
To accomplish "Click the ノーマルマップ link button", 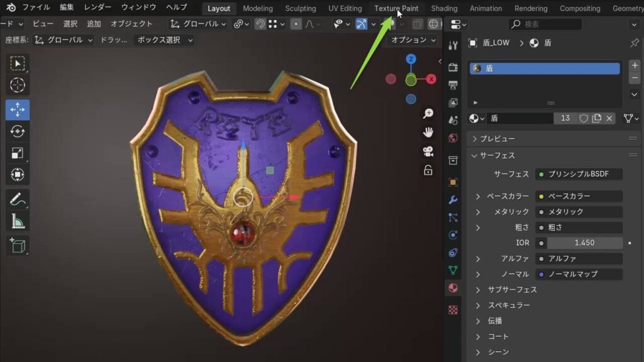I will pyautogui.click(x=579, y=274).
